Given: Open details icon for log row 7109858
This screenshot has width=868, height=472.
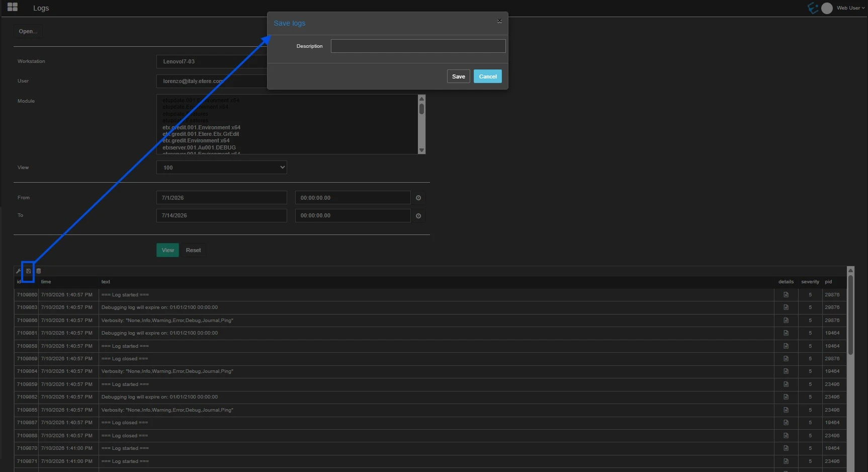Looking at the screenshot, I should point(786,346).
